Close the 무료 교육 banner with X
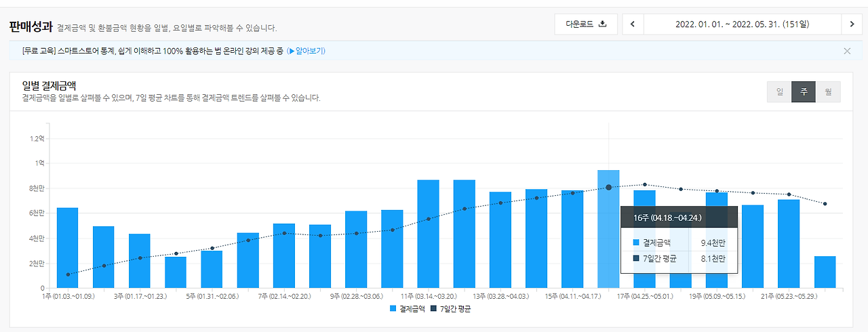The image size is (868, 332). click(847, 51)
